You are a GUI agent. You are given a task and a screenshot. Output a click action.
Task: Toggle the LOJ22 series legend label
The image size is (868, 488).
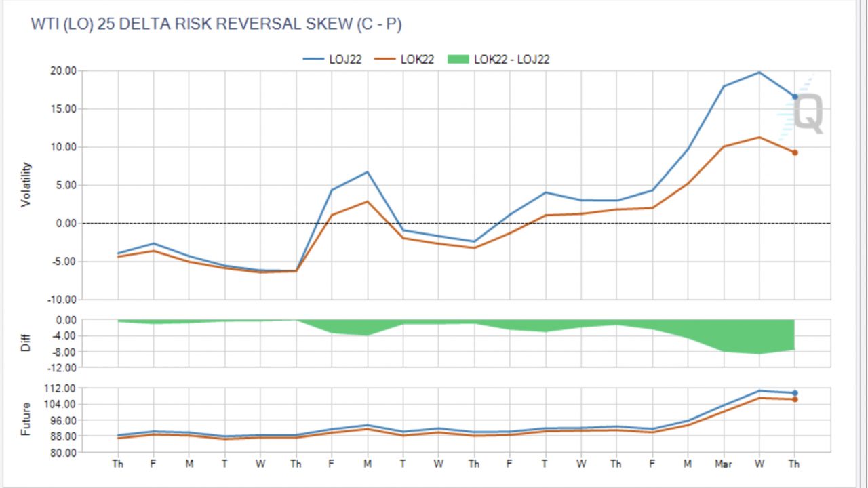(x=346, y=60)
